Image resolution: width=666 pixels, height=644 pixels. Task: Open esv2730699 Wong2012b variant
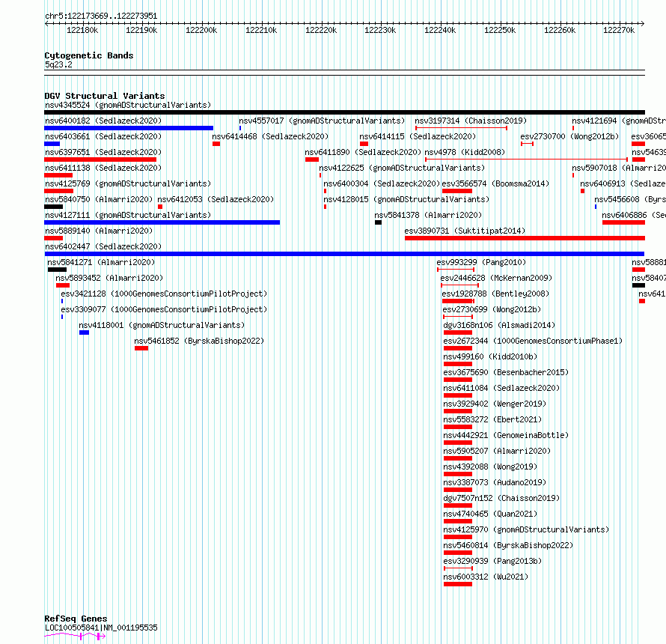[x=492, y=309]
